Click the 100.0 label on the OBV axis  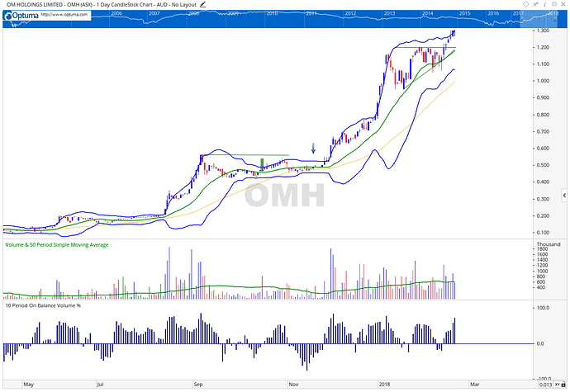tap(543, 308)
